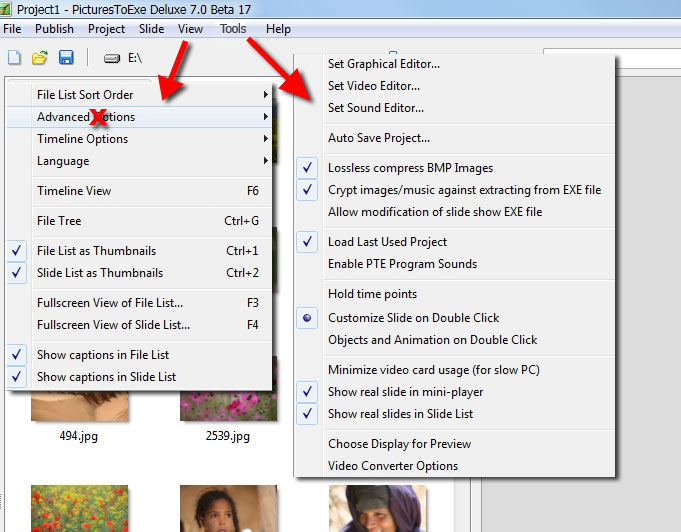The width and height of the screenshot is (681, 532).
Task: Open the Project menu
Action: [x=106, y=29]
